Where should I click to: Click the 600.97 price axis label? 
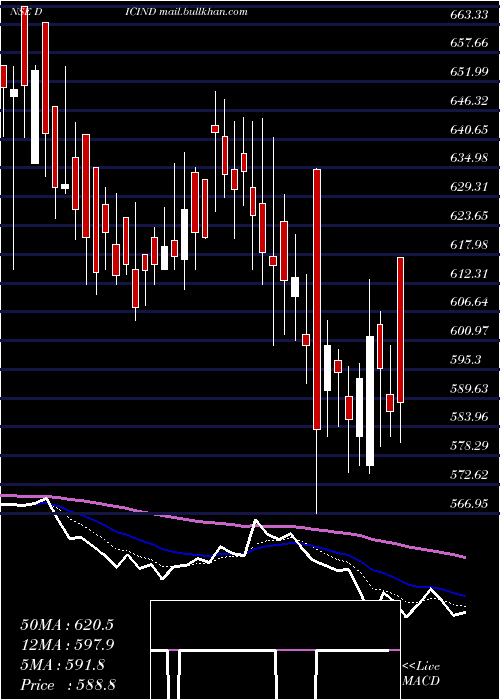click(x=469, y=331)
